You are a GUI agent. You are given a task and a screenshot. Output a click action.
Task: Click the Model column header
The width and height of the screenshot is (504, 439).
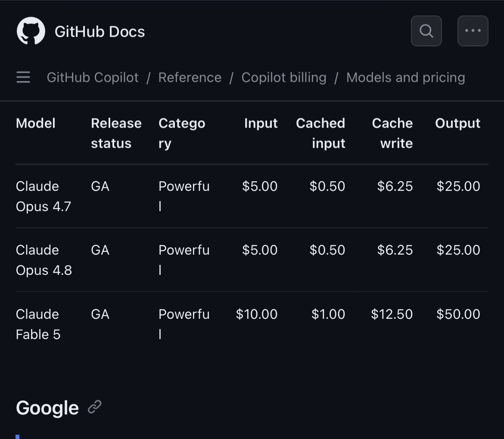coord(36,123)
